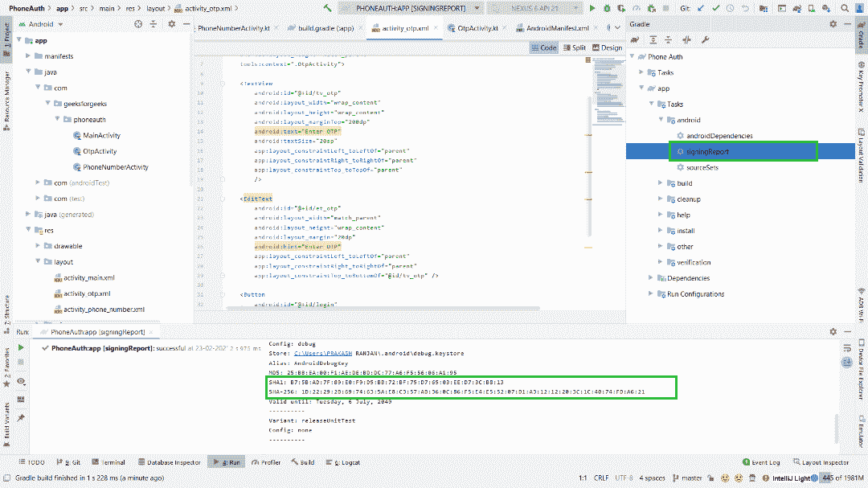Screen dimensions: 868x488
Task: Switch editor to Split view
Action: point(574,47)
